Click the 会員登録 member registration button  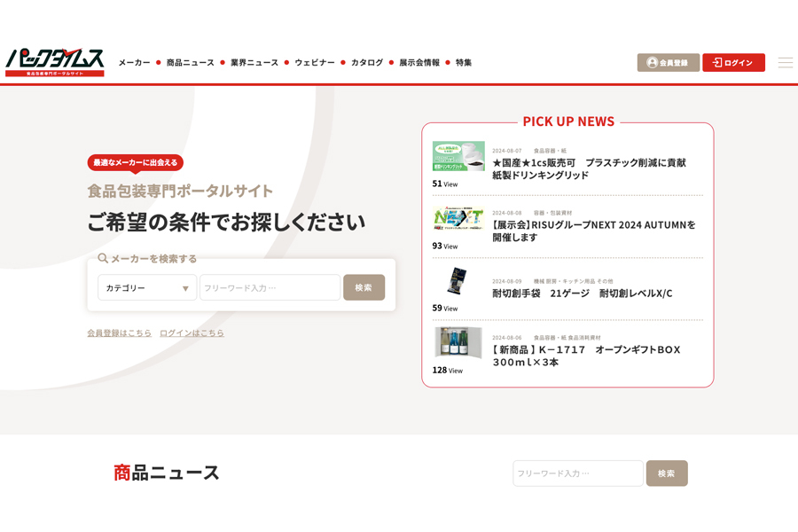pos(668,63)
